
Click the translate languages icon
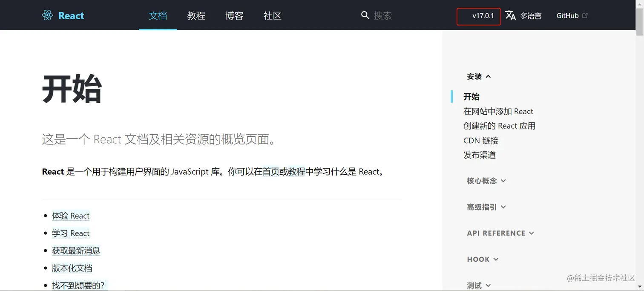click(510, 15)
